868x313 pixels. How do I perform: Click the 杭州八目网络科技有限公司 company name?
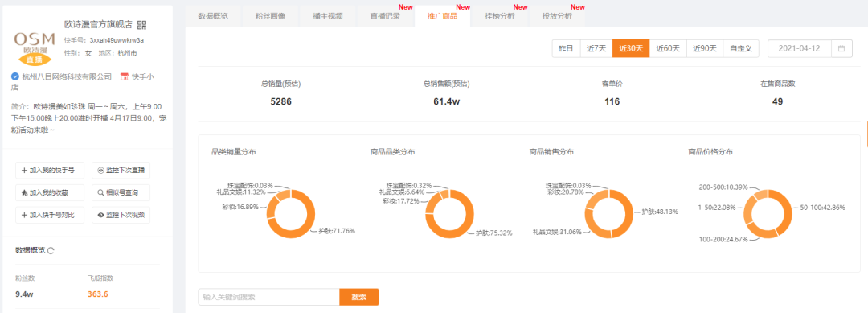[x=67, y=76]
